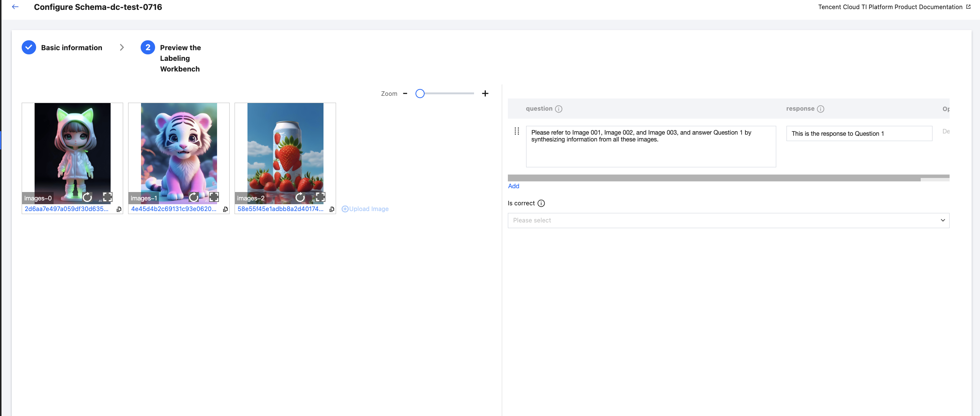Open the Is correct dropdown
This screenshot has height=416, width=980.
click(x=728, y=221)
